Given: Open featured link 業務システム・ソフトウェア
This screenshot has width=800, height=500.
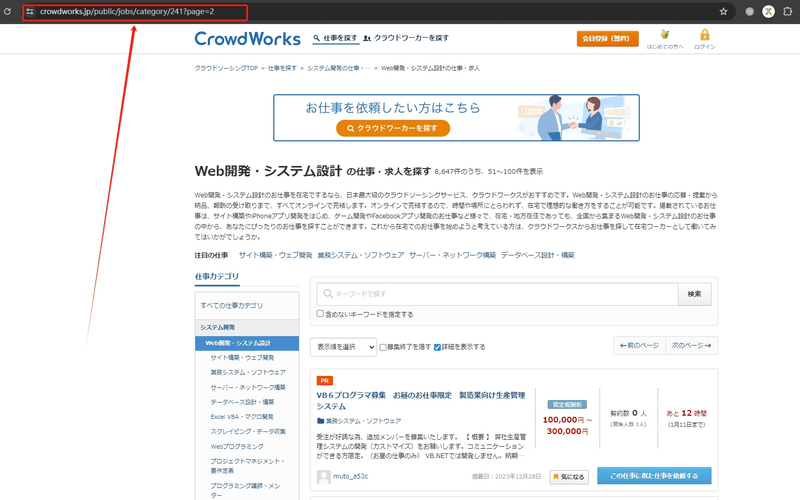Looking at the screenshot, I should tap(361, 255).
